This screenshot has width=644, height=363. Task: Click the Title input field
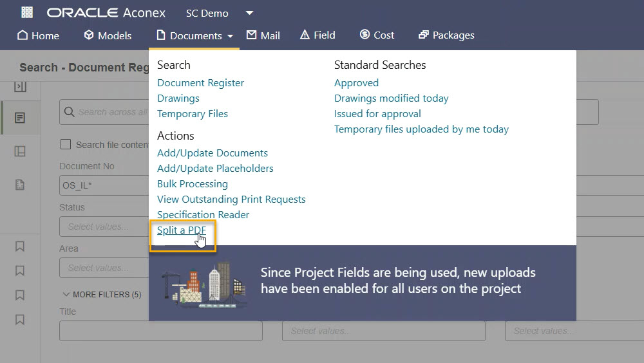point(160,331)
